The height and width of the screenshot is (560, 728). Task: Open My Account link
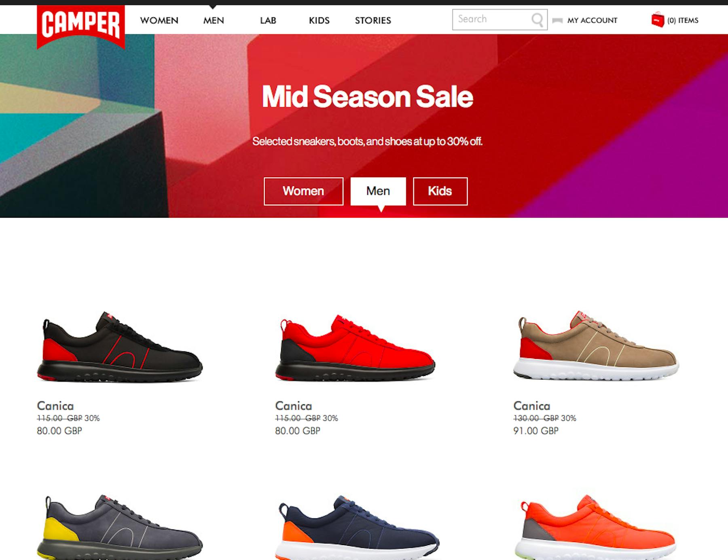[592, 20]
